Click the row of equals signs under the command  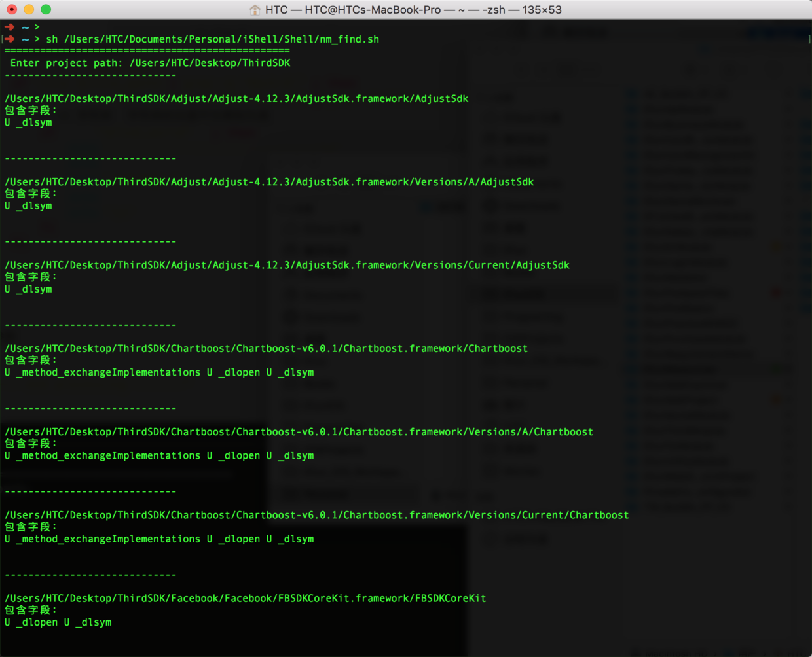[x=147, y=51]
